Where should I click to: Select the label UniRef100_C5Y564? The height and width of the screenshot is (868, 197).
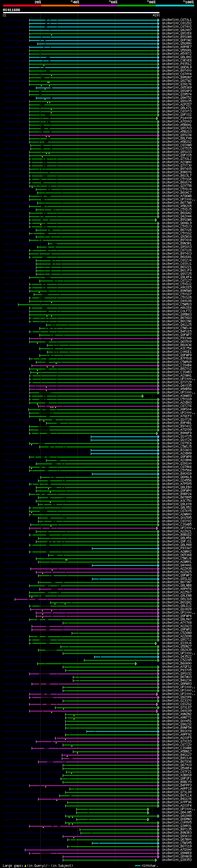[x=176, y=470]
